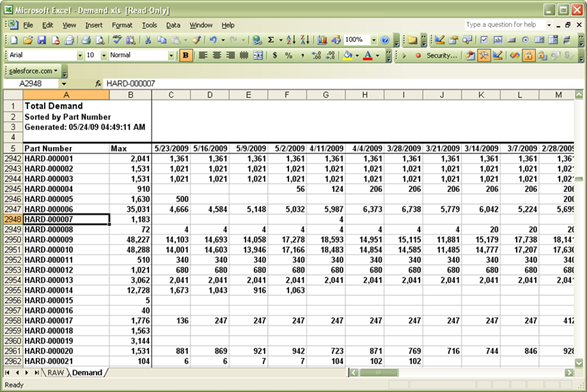Open the Chart Wizard icon
Image resolution: width=587 pixels, height=392 pixels.
point(322,40)
